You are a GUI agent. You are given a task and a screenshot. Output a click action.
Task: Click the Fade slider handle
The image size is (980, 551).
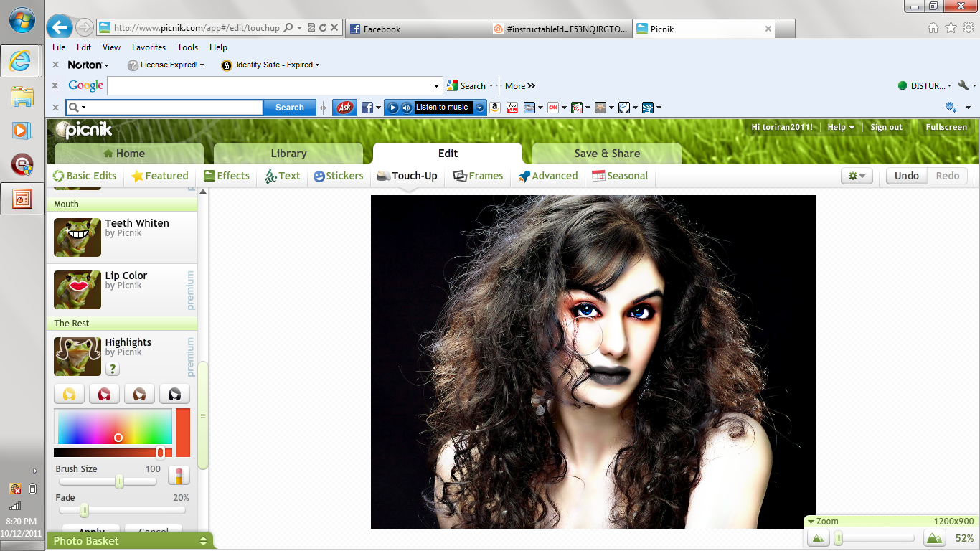pyautogui.click(x=84, y=511)
